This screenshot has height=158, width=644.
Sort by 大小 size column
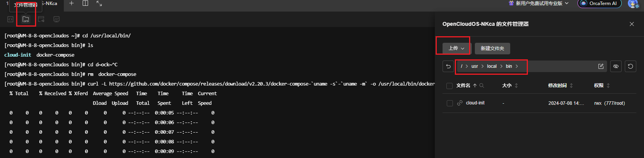pos(516,86)
